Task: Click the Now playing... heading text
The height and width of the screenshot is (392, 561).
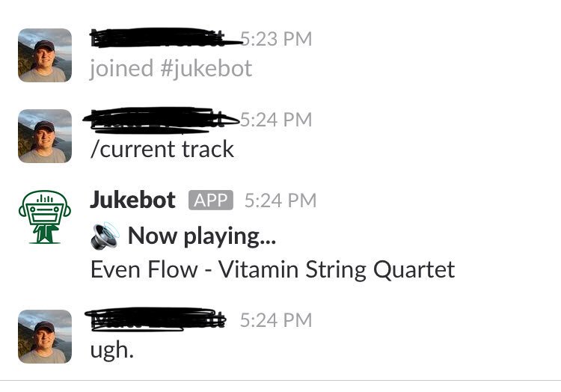Action: [202, 236]
